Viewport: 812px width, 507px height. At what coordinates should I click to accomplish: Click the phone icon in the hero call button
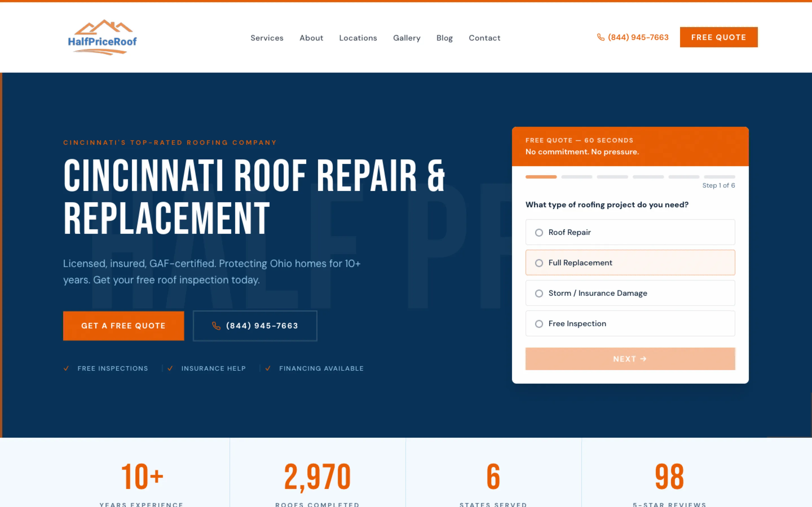(x=216, y=326)
